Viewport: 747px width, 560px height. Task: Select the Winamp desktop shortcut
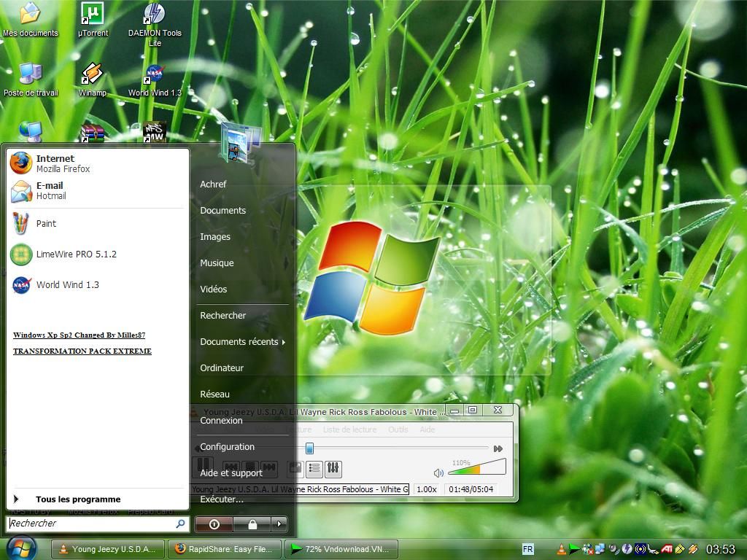(93, 80)
